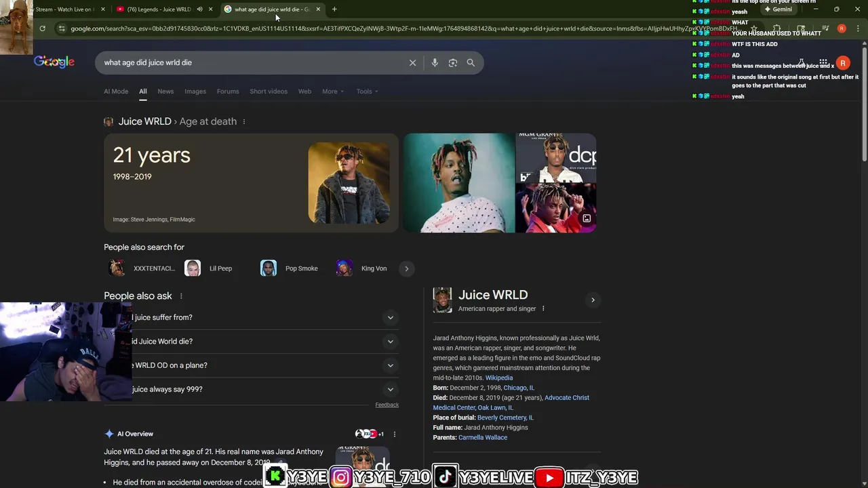Open the Chicago, IL birthplace link
868x488 pixels.
519,388
